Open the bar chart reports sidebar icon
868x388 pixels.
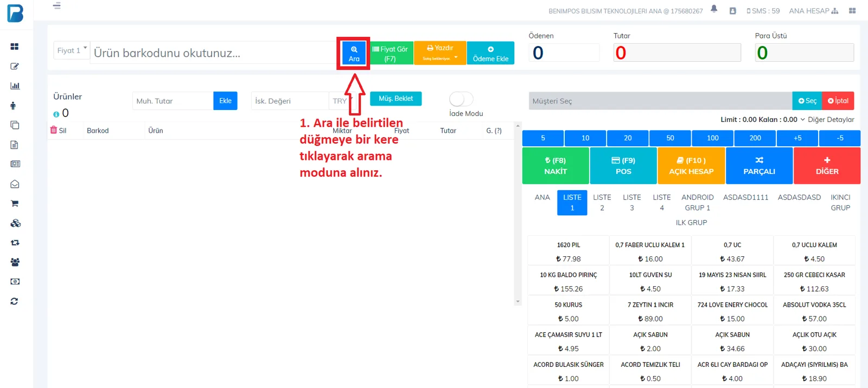click(x=15, y=86)
